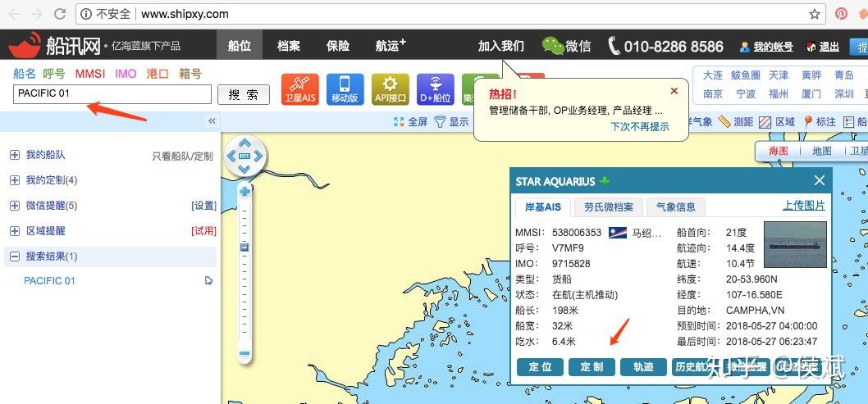The width and height of the screenshot is (868, 404).
Task: Click the 全屏 fullscreen tool
Action: pyautogui.click(x=410, y=122)
